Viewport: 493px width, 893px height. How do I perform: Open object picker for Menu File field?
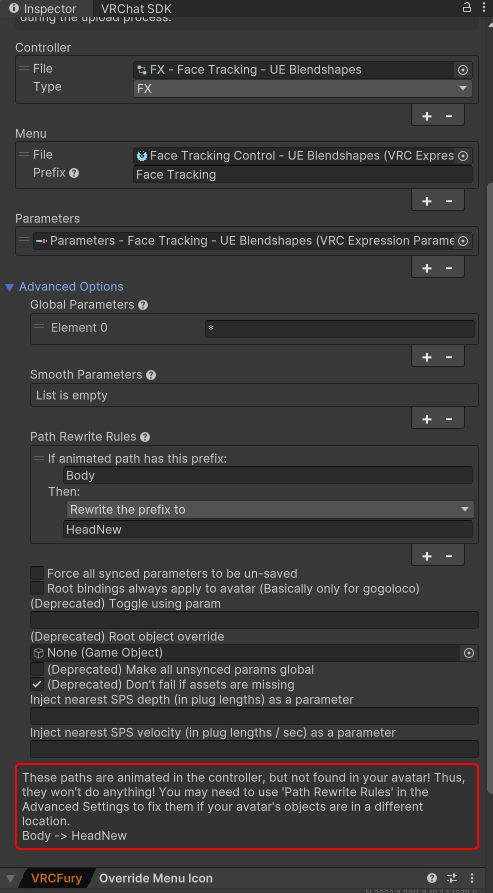[x=463, y=155]
